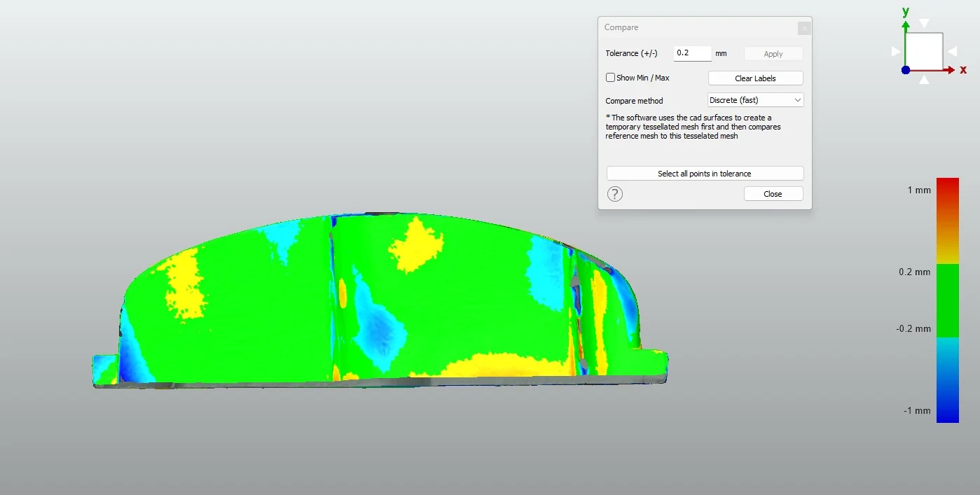
Task: Click the '0.2 mm' scale label
Action: [915, 272]
